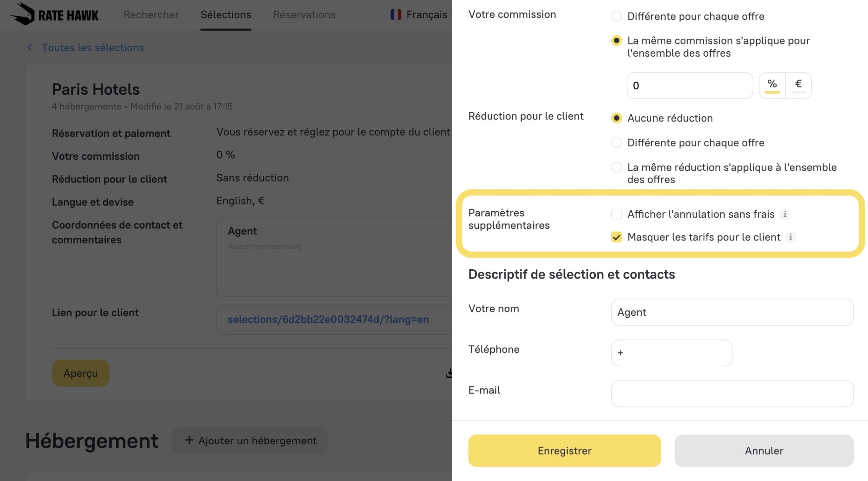This screenshot has width=868, height=481.
Task: Click the Annuler button
Action: 764,450
